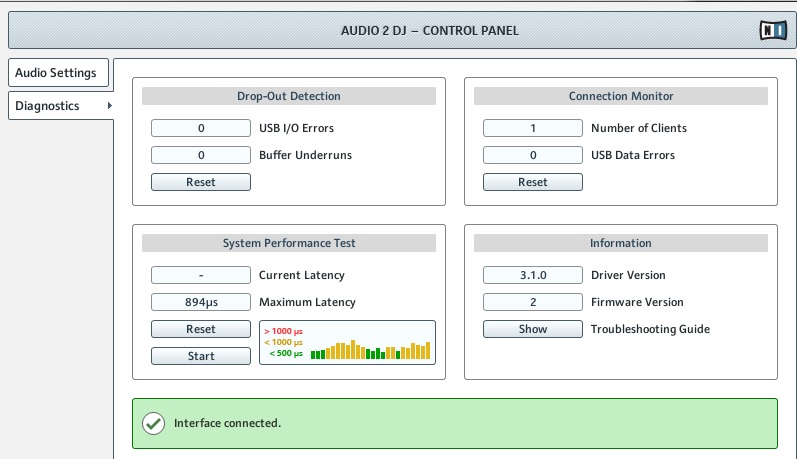
Task: Click the USB Data Errors value field
Action: (532, 155)
